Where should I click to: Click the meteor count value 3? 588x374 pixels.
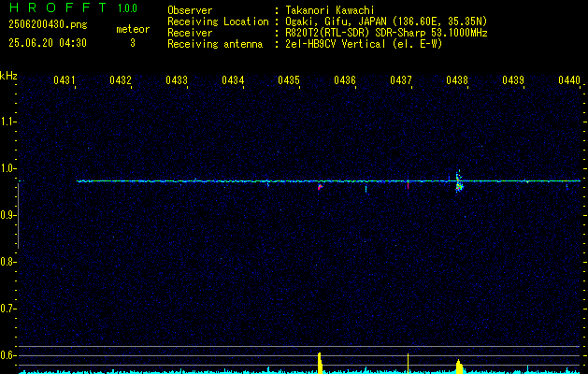coord(133,43)
